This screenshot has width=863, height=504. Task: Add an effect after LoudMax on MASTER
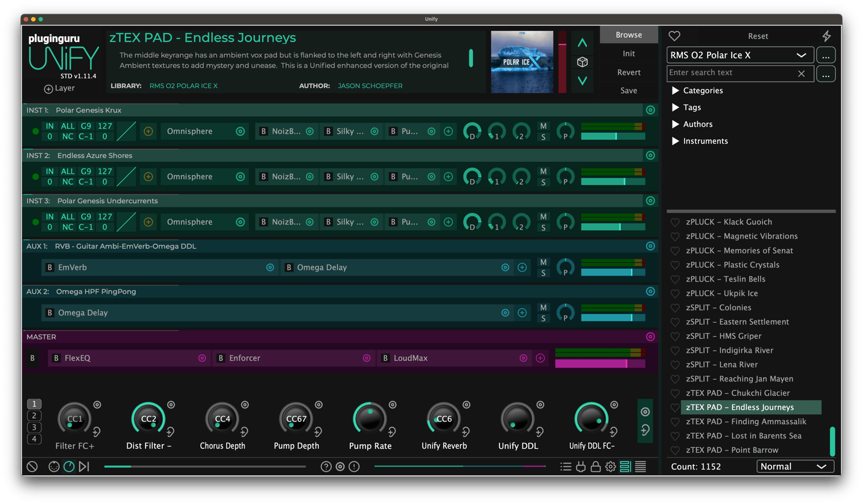tap(540, 358)
